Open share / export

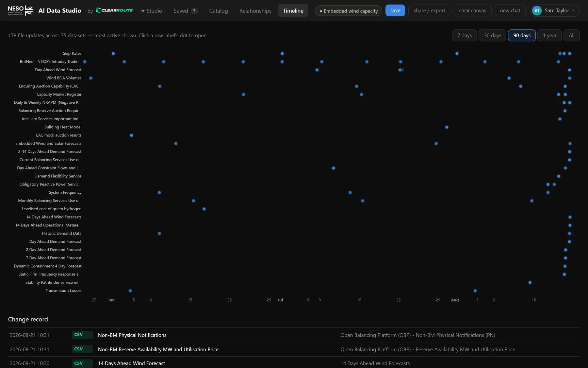(x=429, y=10)
